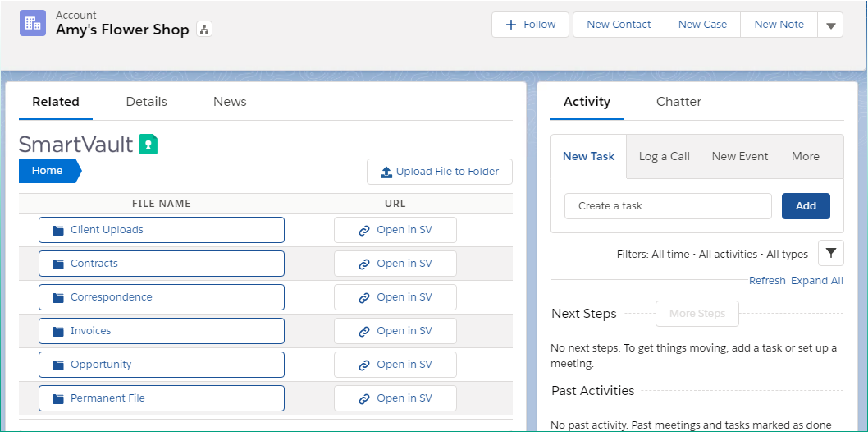This screenshot has width=868, height=432.
Task: Click the Client Uploads folder icon
Action: [58, 231]
